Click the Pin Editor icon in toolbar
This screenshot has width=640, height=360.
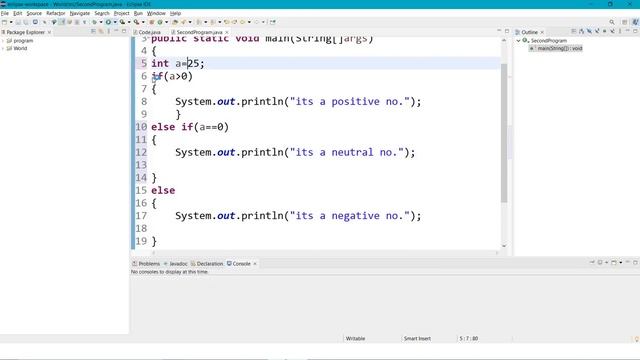click(272, 22)
